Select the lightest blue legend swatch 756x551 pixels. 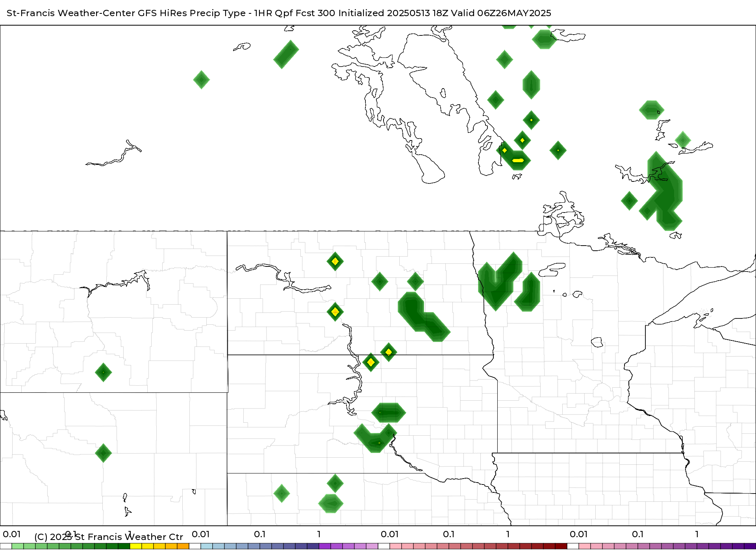coord(207,546)
